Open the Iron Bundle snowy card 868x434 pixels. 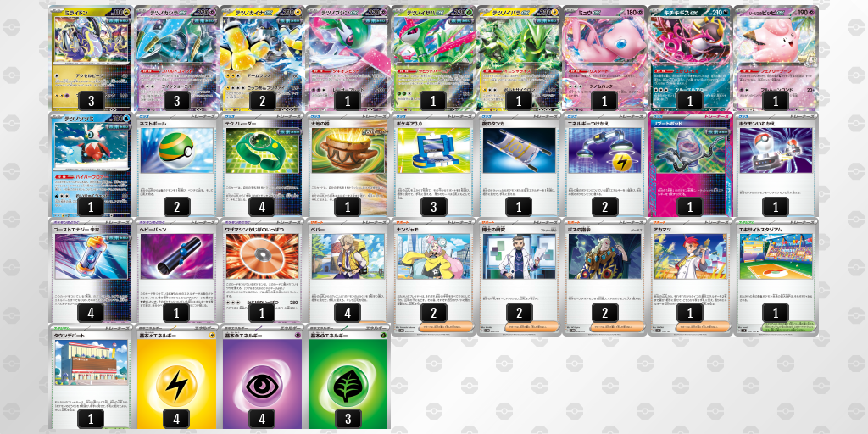tap(91, 164)
